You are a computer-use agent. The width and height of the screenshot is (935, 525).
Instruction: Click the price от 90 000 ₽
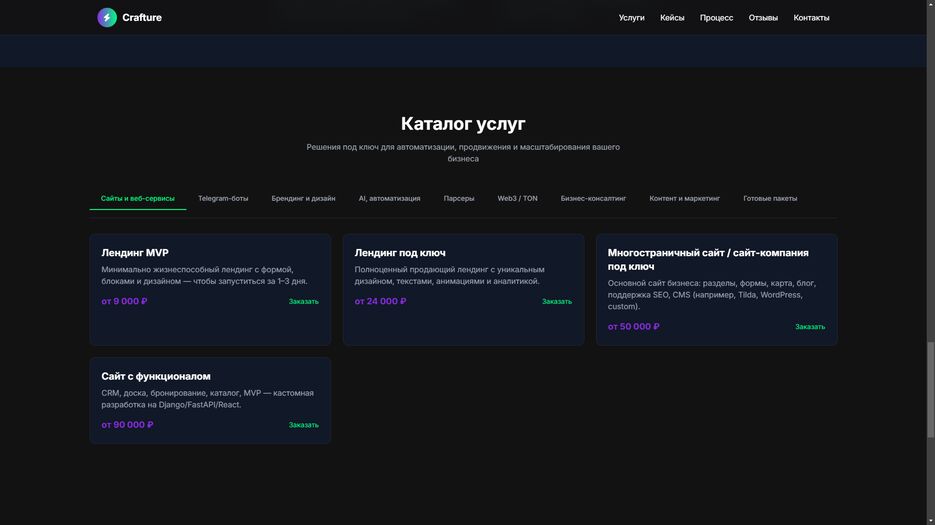pos(127,425)
